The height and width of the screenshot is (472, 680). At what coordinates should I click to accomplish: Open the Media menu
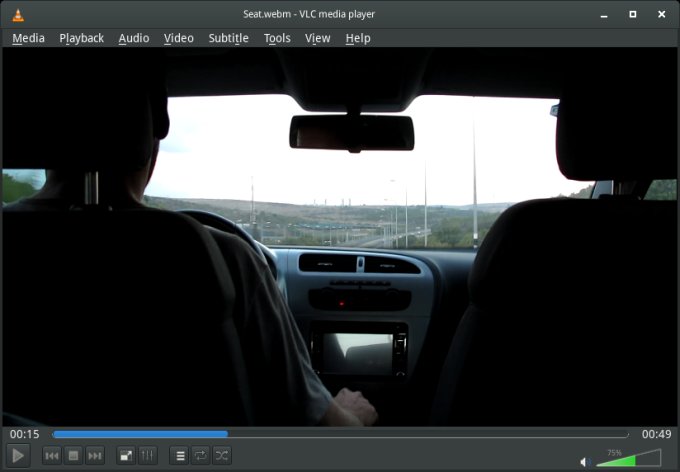[x=28, y=38]
